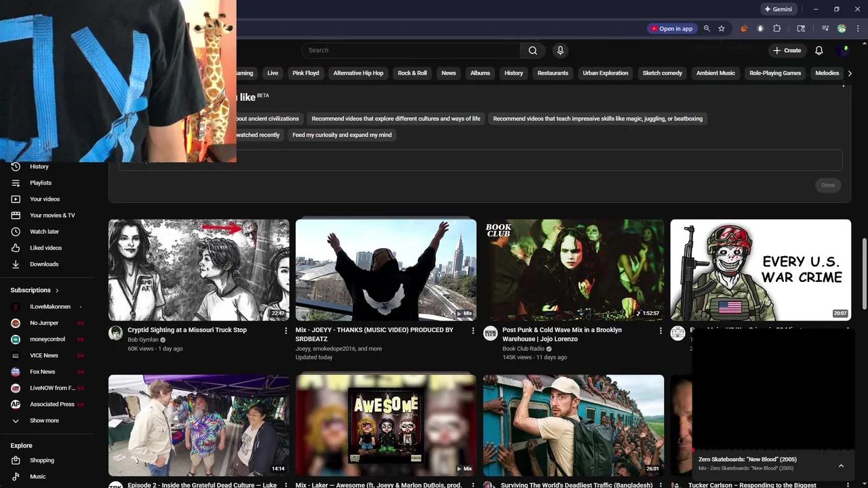Play the Post Punk mix thumbnail
Screen dimensions: 868x488
click(x=573, y=270)
